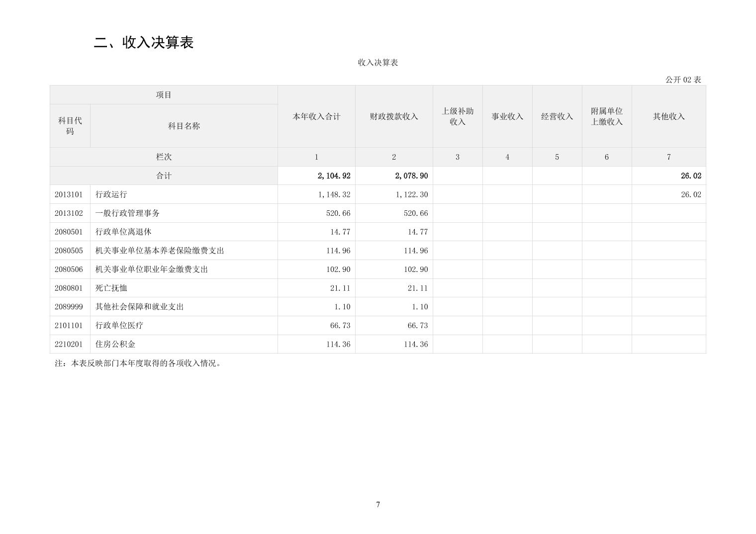The image size is (756, 534).
Task: Select the 经营收入 column header
Action: [x=557, y=116]
